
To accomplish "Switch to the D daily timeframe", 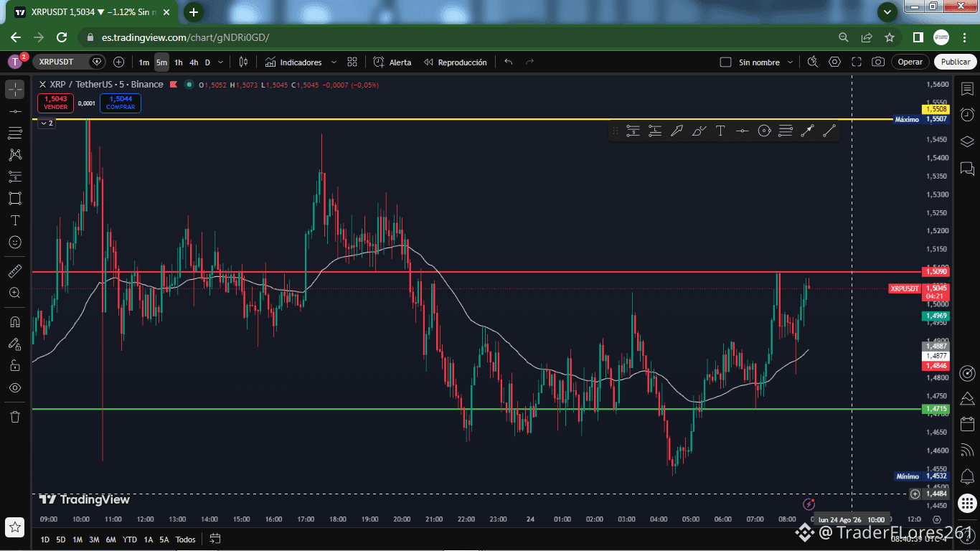I will pyautogui.click(x=208, y=62).
